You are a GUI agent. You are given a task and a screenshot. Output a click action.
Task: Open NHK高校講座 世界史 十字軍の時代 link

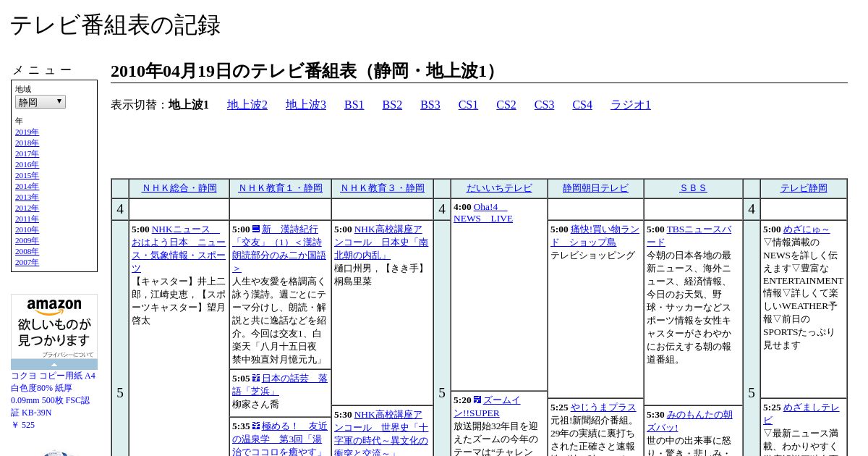(x=381, y=433)
